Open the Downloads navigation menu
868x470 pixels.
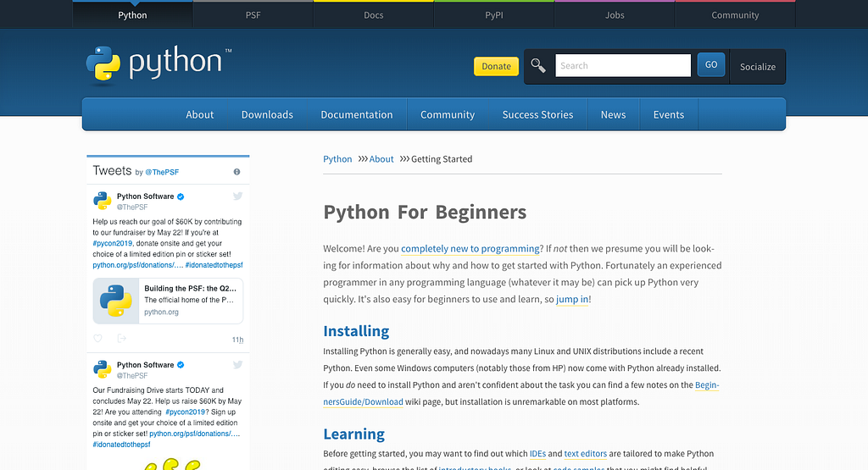(x=267, y=114)
